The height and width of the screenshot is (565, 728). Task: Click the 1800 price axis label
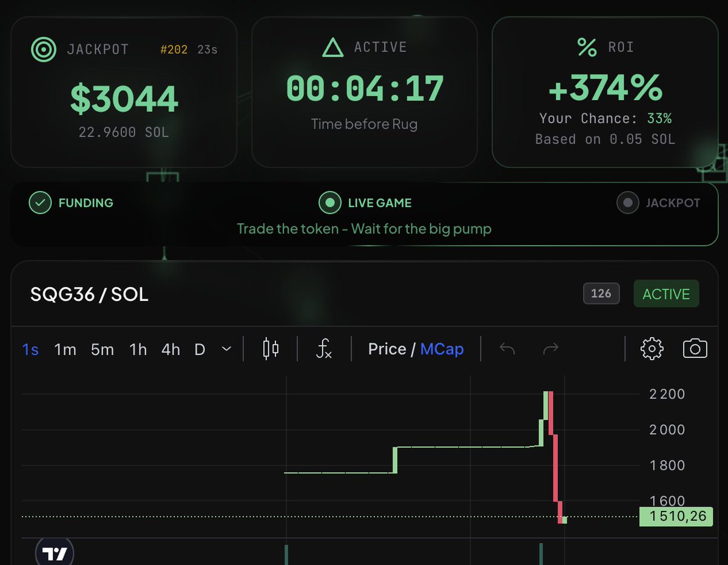click(x=667, y=465)
